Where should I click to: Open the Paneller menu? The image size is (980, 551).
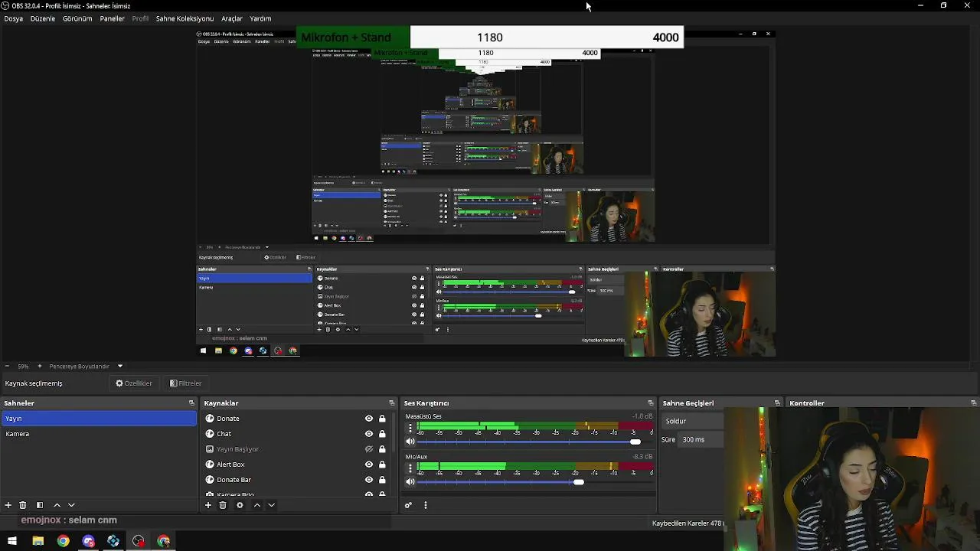point(113,18)
